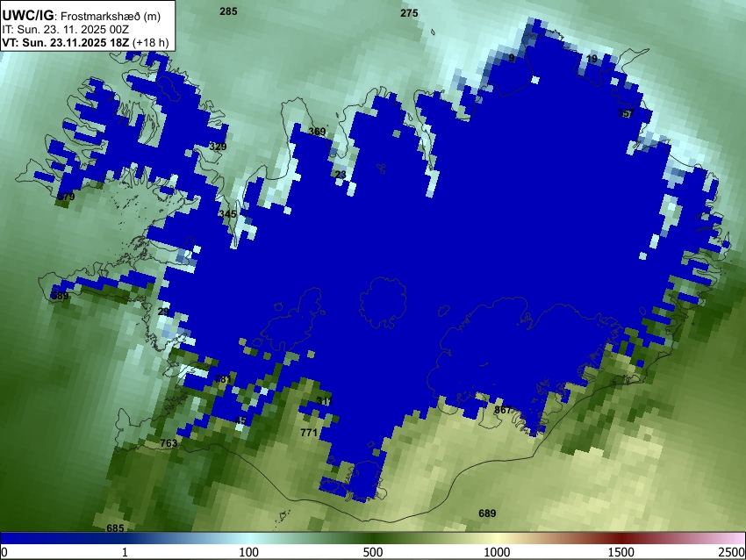Select the "771" map value
The height and width of the screenshot is (560, 746).
tap(309, 433)
